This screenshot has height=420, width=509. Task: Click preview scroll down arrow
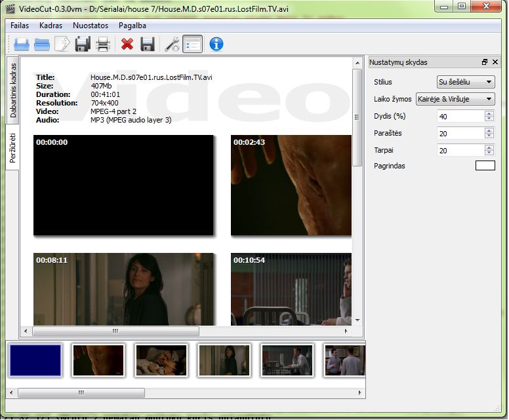tap(357, 320)
